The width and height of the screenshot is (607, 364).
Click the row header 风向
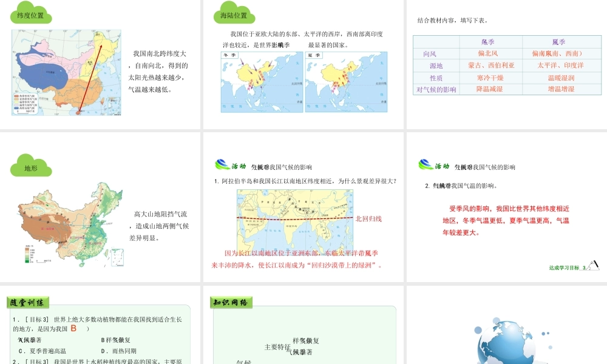[430, 54]
